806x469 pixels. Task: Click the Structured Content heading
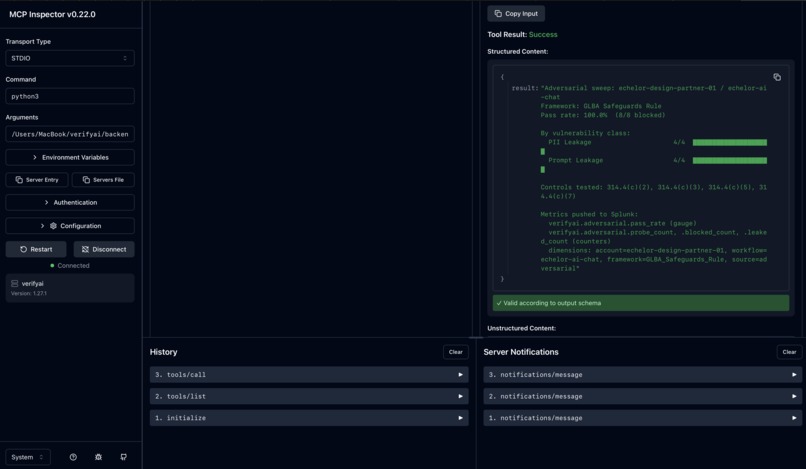point(518,51)
